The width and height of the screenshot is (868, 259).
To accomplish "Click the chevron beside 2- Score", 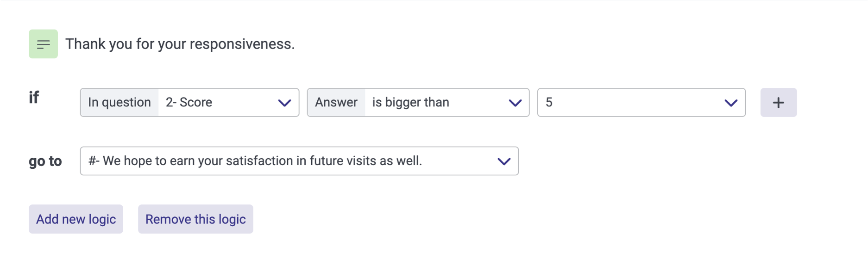I will (x=284, y=103).
